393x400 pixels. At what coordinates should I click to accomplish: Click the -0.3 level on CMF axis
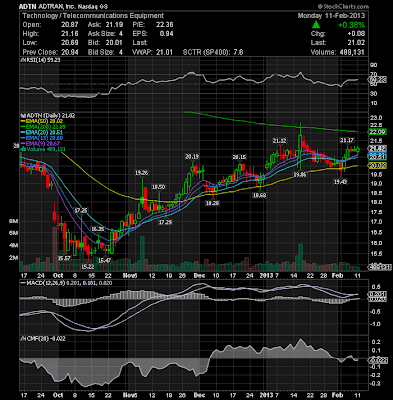[x=376, y=384]
